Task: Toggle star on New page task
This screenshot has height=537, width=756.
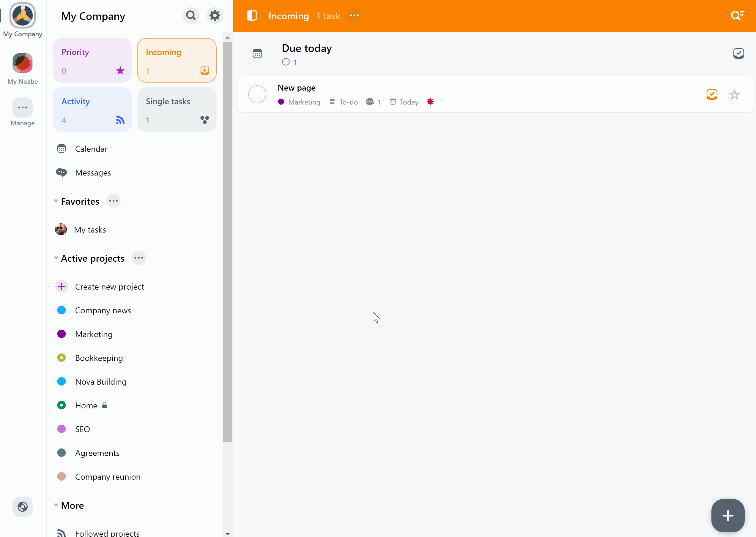Action: click(735, 94)
